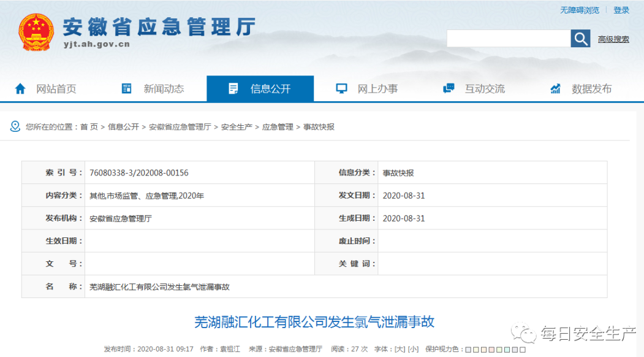Click the monitor icon beside 网上办事

pos(341,89)
